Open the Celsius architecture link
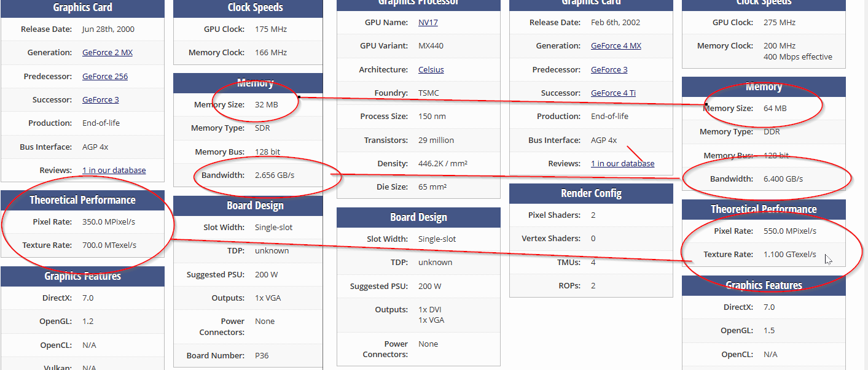Viewport: 868px width, 370px height. [431, 70]
